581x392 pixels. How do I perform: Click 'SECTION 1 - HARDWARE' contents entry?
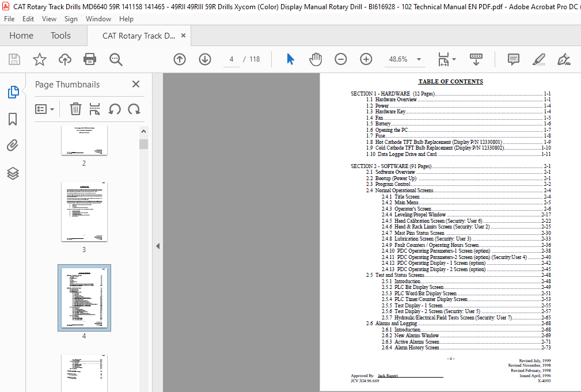450,94
